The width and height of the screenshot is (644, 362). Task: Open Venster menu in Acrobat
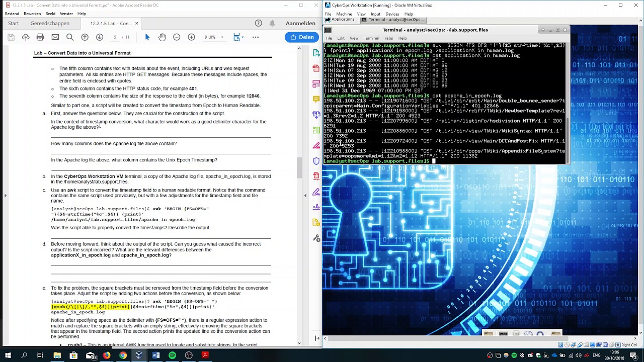[66, 14]
